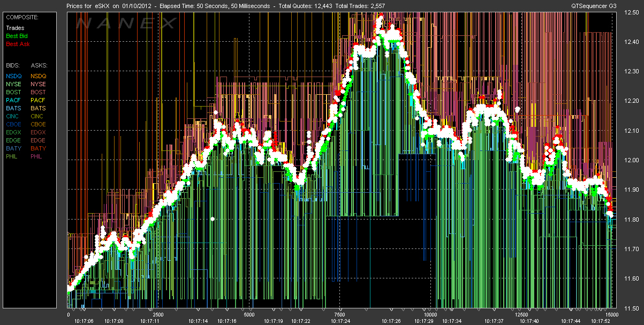Click the 10:17:22 timestamp on the time axis

coord(300,321)
